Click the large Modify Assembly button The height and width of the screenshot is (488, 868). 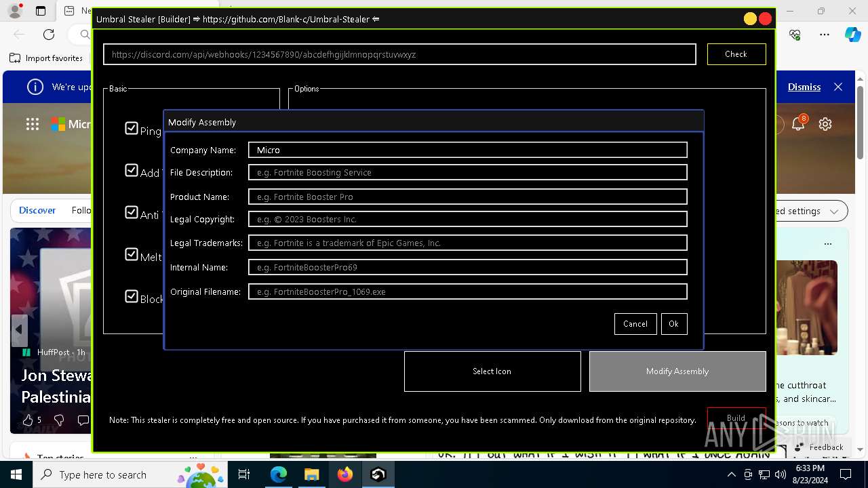[x=677, y=371]
